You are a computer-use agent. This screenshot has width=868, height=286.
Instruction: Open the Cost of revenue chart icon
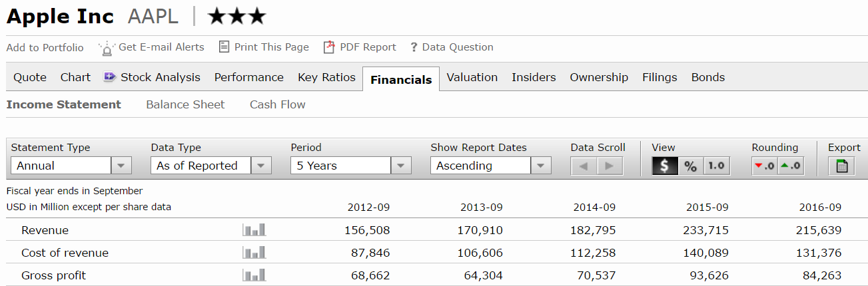coord(254,253)
